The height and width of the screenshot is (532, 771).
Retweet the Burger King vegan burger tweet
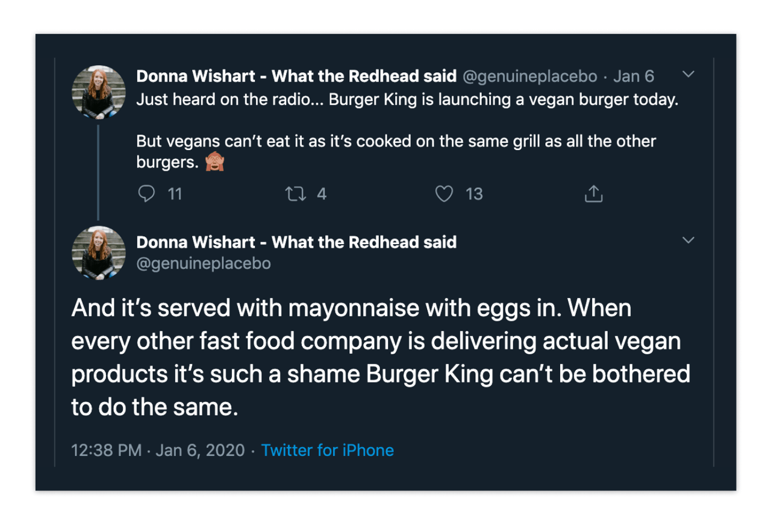tap(295, 193)
